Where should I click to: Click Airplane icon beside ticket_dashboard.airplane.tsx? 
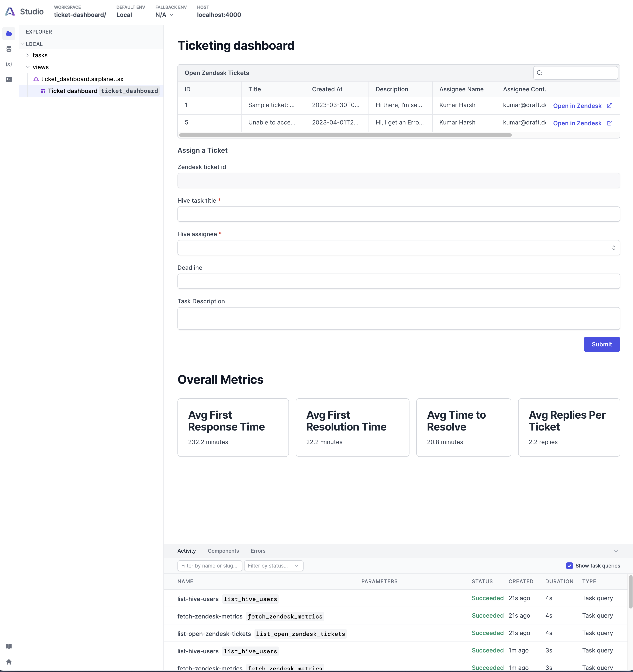pyautogui.click(x=36, y=79)
